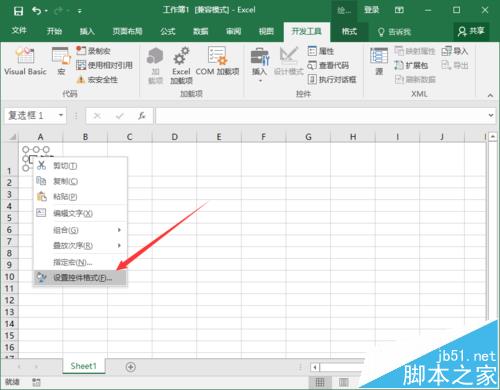Viewport: 500px width, 390px height.
Task: Click XML Import (导入)
Action: (455, 51)
